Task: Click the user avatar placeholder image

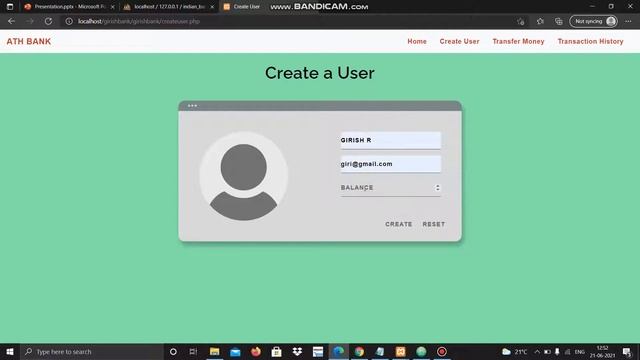Action: pos(244,176)
